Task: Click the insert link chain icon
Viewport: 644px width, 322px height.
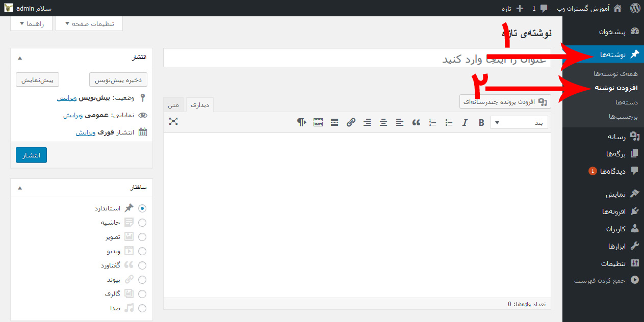Action: point(351,122)
